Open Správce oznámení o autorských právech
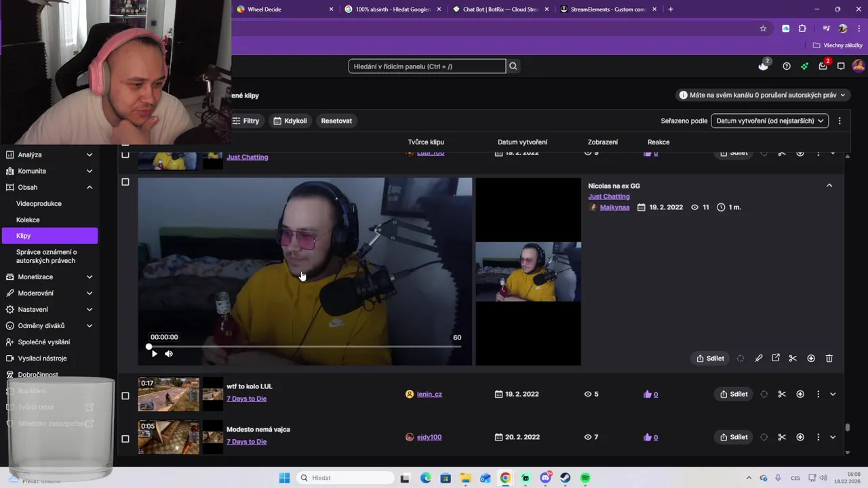 click(47, 256)
